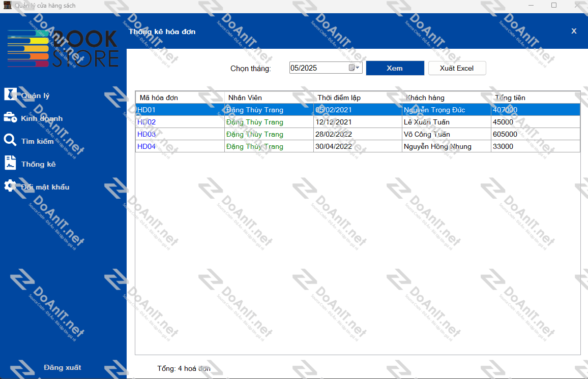The width and height of the screenshot is (588, 379).
Task: Click the Đăng xuất logout button
Action: [x=62, y=367]
